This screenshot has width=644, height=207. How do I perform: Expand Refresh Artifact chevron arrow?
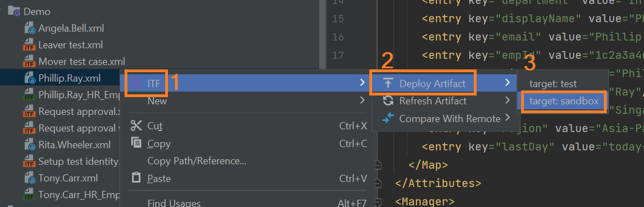point(508,100)
